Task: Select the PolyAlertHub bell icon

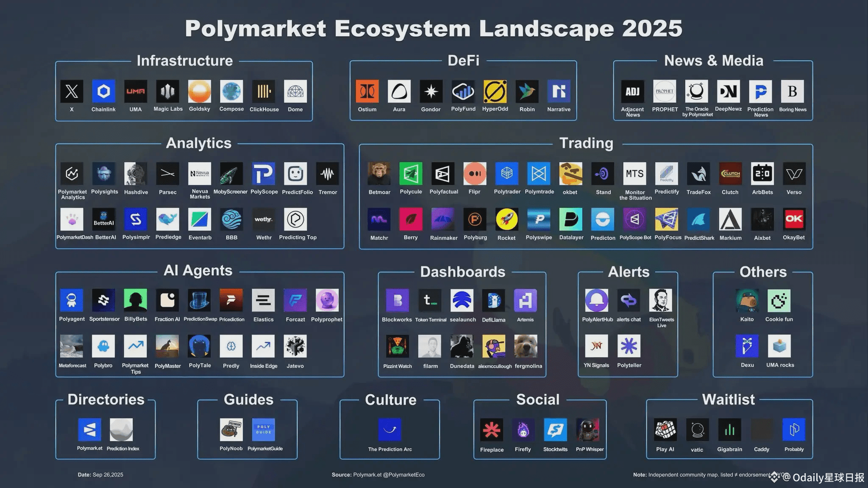Action: (x=597, y=300)
